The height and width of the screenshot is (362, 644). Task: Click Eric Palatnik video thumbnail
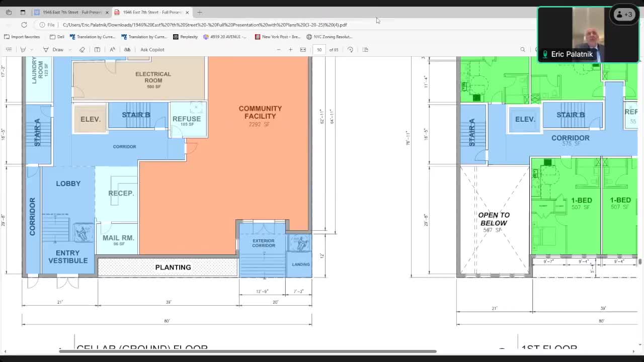588,35
